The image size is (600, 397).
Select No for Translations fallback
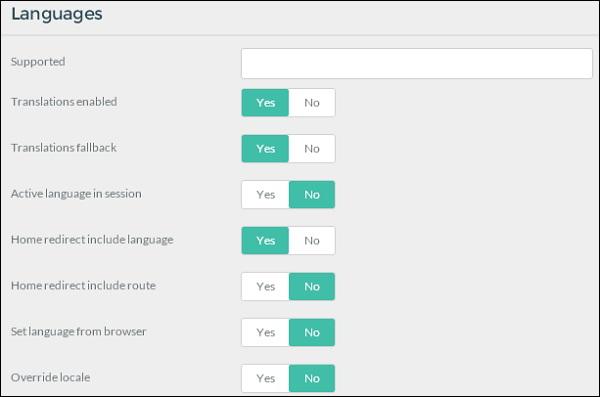[312, 149]
